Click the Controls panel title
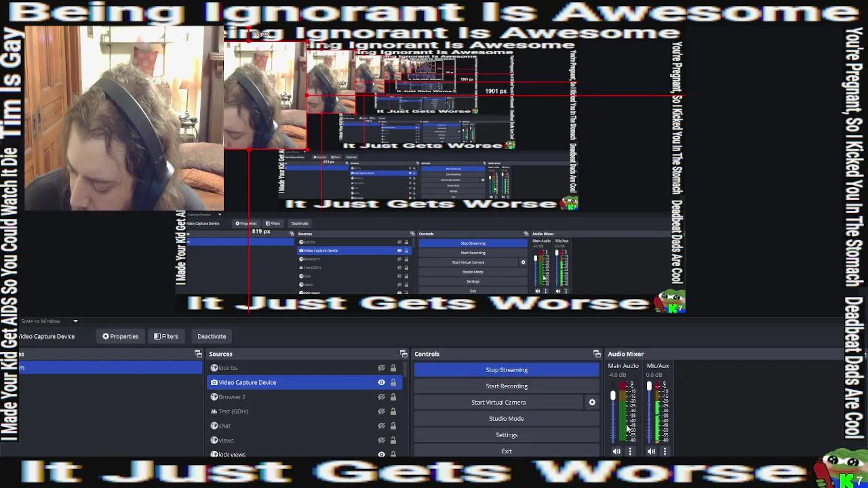 [427, 354]
